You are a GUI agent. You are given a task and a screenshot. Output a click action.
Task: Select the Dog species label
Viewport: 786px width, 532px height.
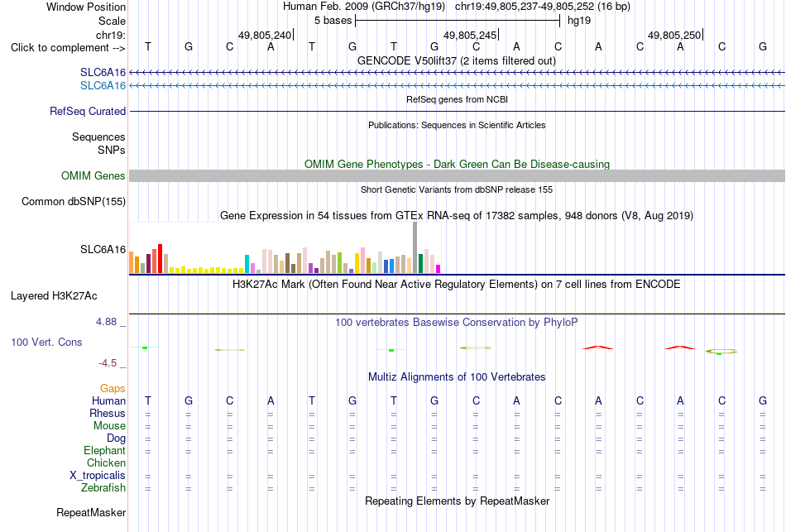tap(117, 439)
